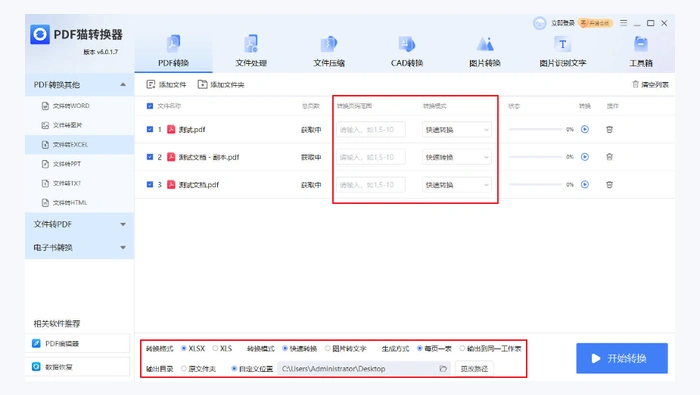700x395 pixels.
Task: Click the progress bar of row 2
Action: pos(535,157)
